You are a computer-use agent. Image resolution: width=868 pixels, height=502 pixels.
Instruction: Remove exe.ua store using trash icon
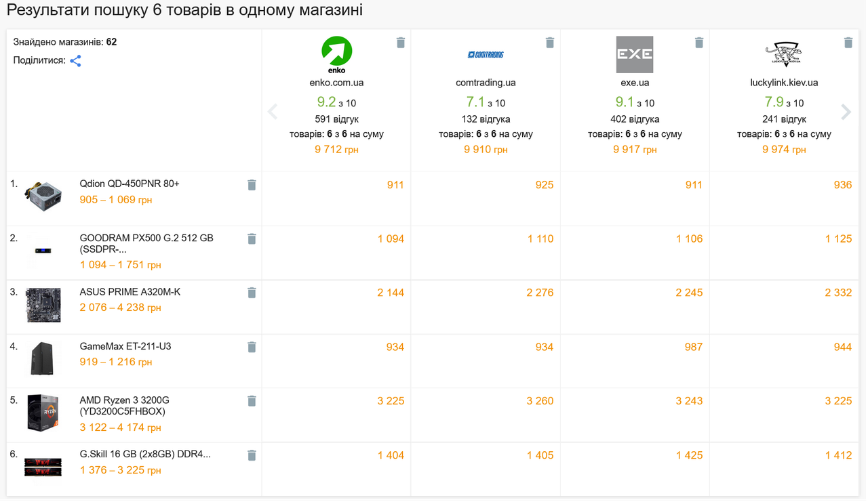699,43
